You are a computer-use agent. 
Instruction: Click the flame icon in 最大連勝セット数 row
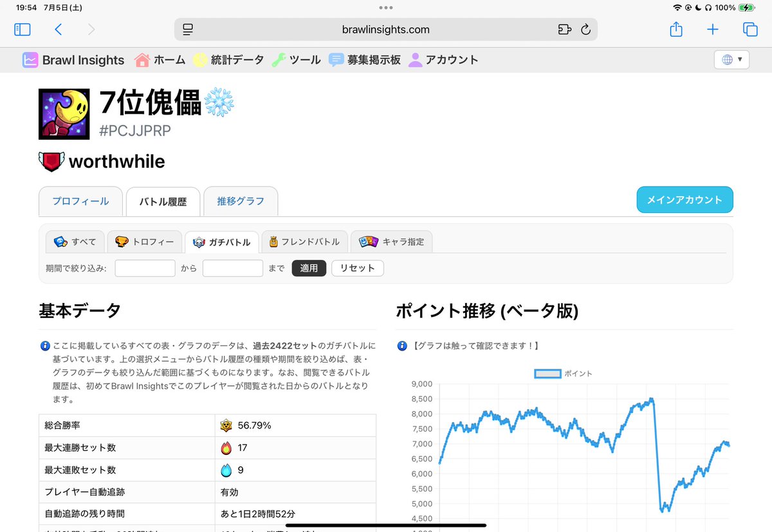click(x=226, y=448)
